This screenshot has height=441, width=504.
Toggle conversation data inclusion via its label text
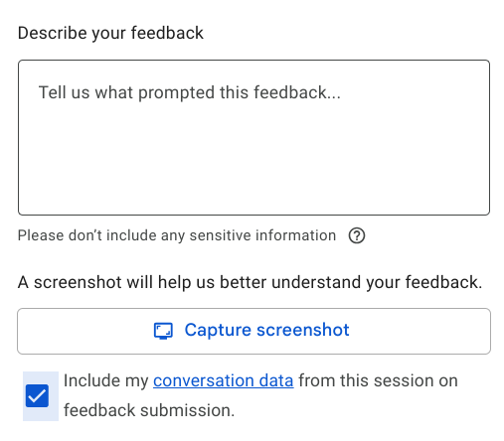[x=260, y=395]
